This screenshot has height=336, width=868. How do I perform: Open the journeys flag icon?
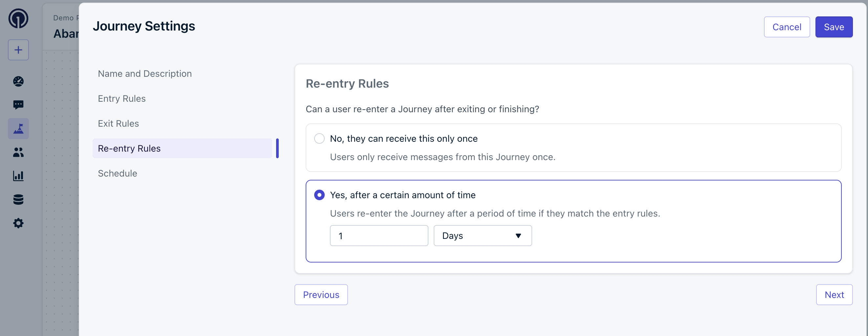coord(18,129)
